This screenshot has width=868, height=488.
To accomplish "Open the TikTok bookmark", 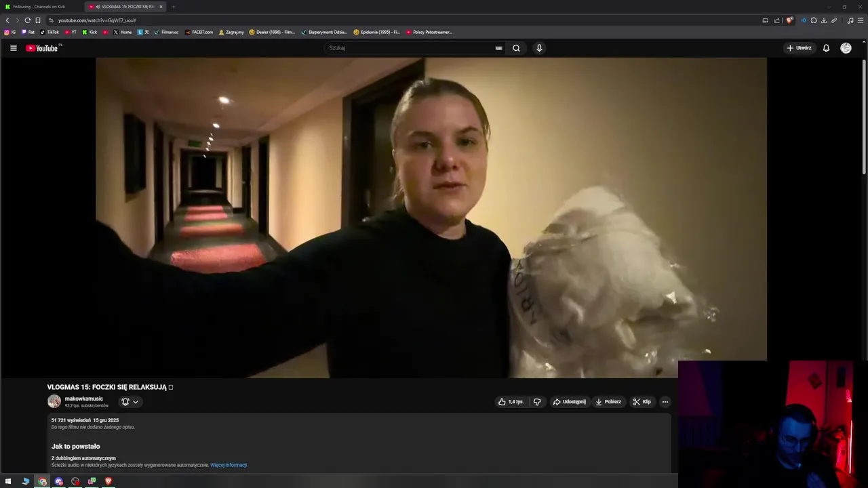I will tap(50, 32).
